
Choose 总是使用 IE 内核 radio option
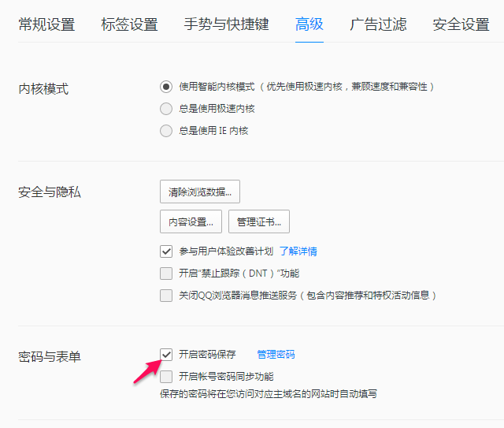tap(166, 131)
